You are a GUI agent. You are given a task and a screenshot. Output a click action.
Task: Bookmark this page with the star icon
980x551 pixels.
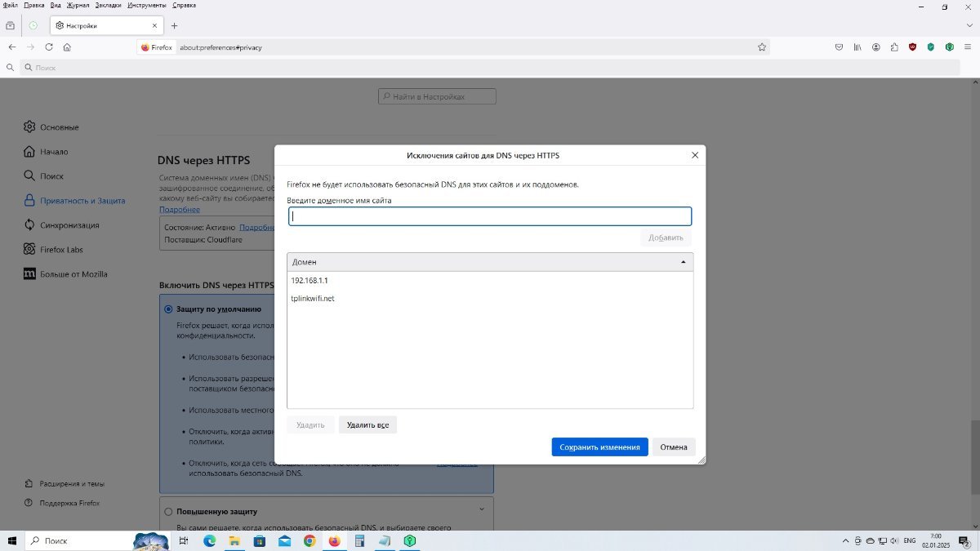762,47
